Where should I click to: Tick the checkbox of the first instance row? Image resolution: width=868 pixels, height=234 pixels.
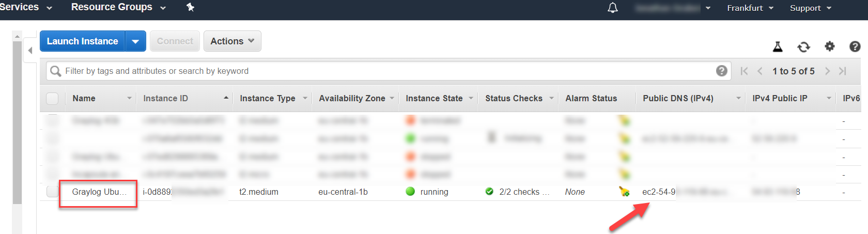(x=52, y=120)
